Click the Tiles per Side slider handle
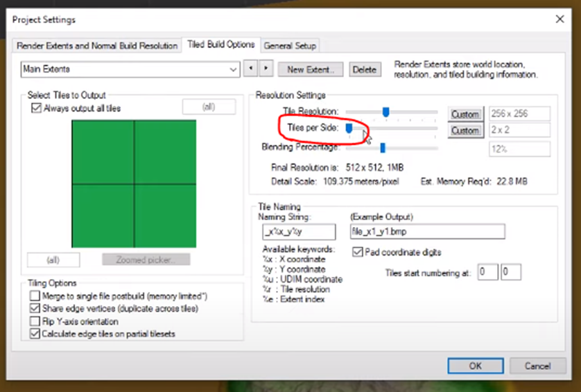 [349, 128]
